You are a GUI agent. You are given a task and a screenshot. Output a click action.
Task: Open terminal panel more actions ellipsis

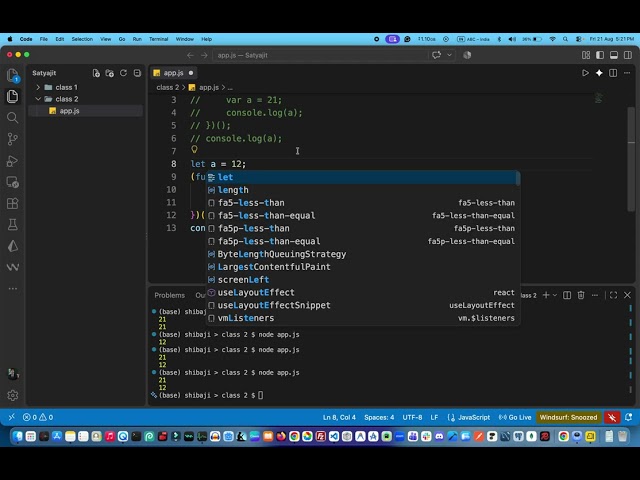(595, 295)
